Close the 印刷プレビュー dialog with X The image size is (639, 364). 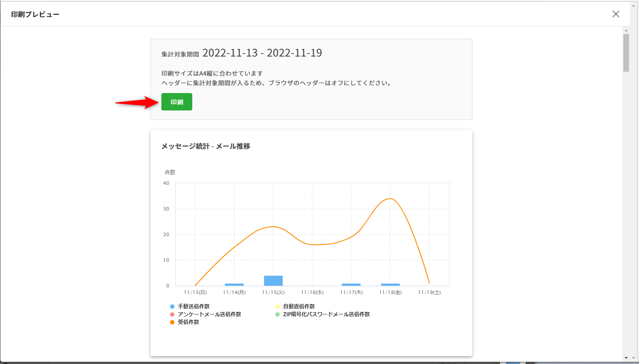tap(616, 14)
